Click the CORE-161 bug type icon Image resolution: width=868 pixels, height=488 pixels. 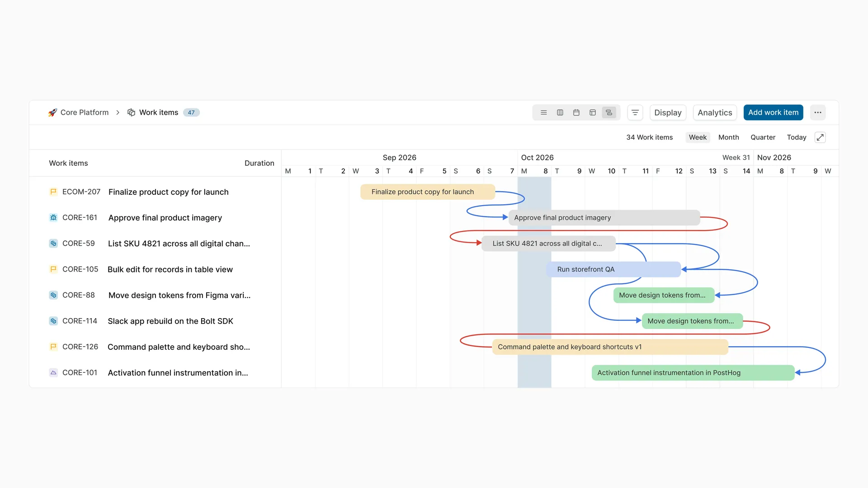pyautogui.click(x=53, y=218)
